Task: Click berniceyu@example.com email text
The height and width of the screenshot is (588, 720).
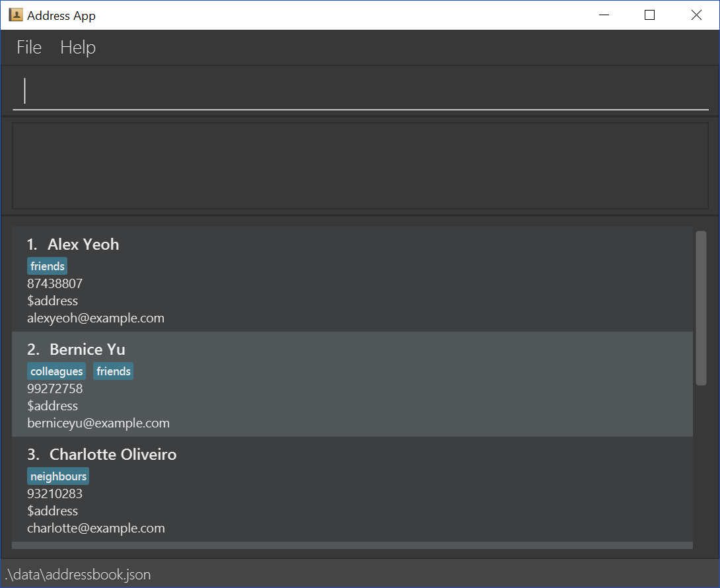Action: [98, 423]
